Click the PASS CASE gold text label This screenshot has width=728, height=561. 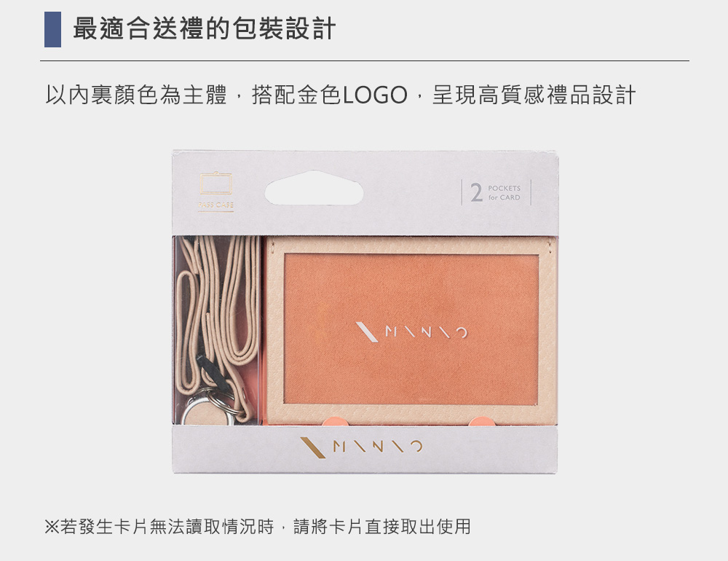[216, 205]
